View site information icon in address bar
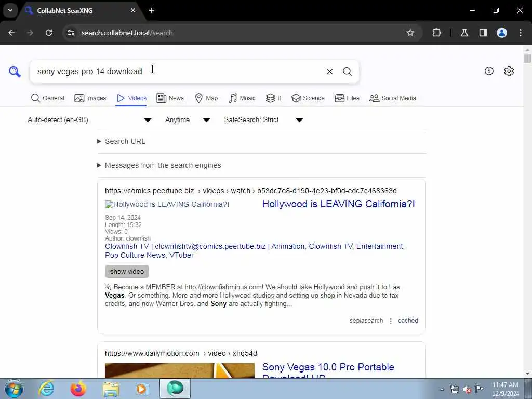The height and width of the screenshot is (399, 532). pos(71,33)
